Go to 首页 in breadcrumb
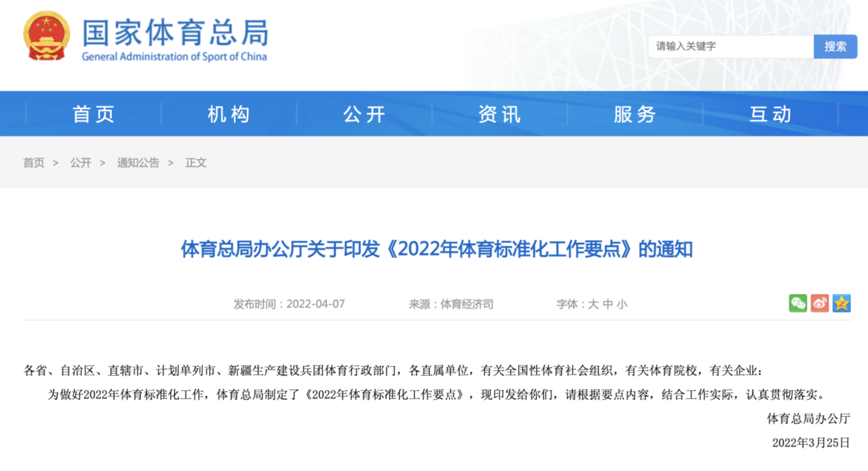The height and width of the screenshot is (471, 868). point(34,163)
